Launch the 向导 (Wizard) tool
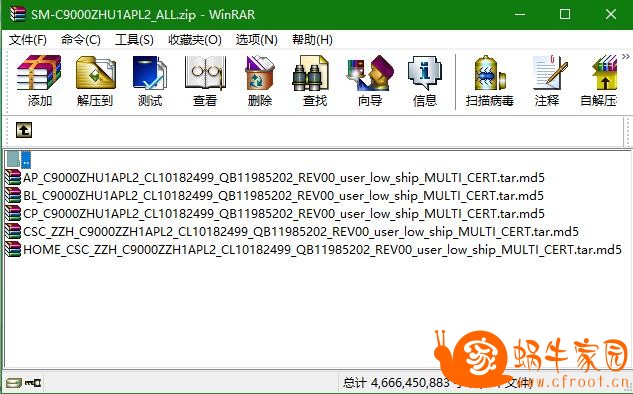The width and height of the screenshot is (633, 394). 370,81
